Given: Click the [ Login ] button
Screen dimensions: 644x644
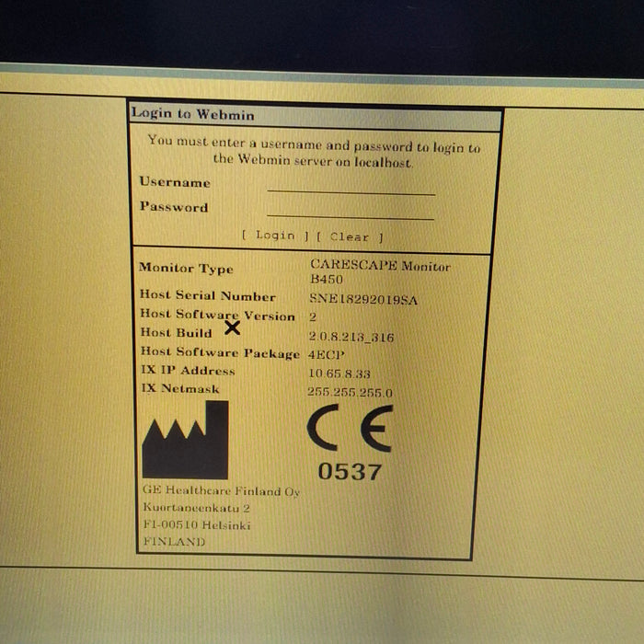Looking at the screenshot, I should 275,236.
